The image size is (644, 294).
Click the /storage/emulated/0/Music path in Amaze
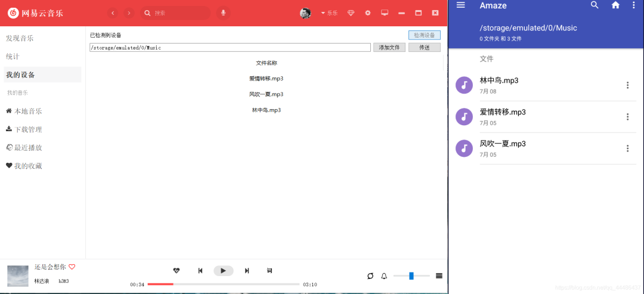(528, 29)
